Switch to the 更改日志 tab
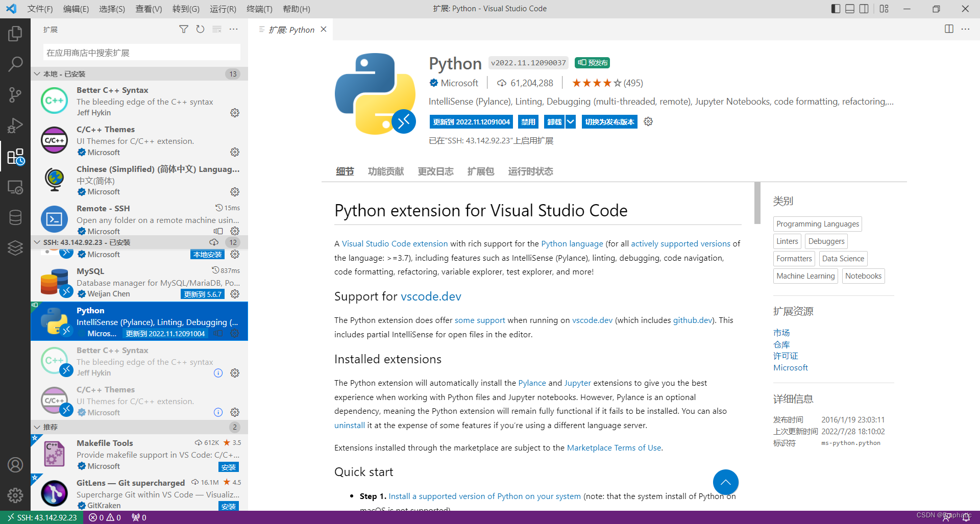980x524 pixels. point(435,171)
